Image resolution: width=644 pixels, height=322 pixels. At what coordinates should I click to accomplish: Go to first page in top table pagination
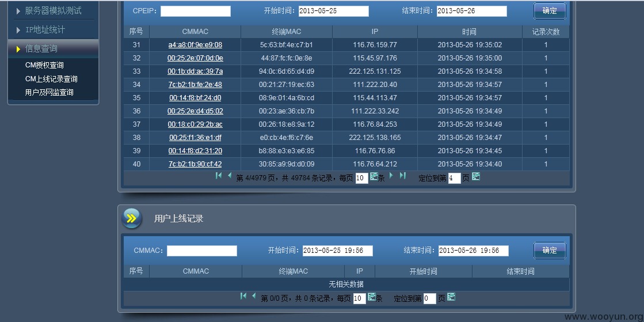pyautogui.click(x=219, y=176)
